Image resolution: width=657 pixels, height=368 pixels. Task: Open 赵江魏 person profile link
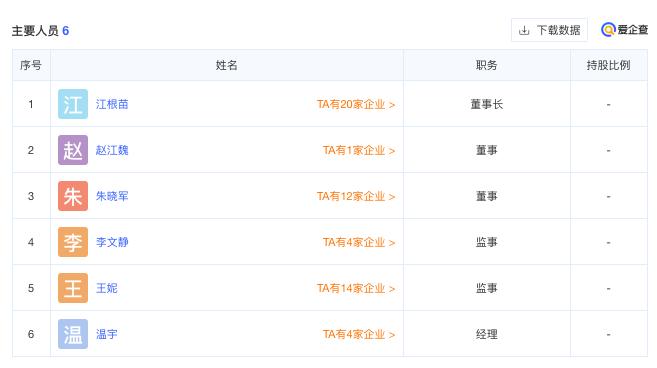coord(112,150)
